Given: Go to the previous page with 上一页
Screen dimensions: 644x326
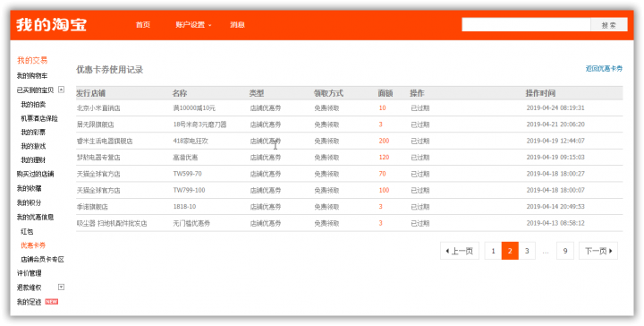Looking at the screenshot, I should click(x=460, y=251).
